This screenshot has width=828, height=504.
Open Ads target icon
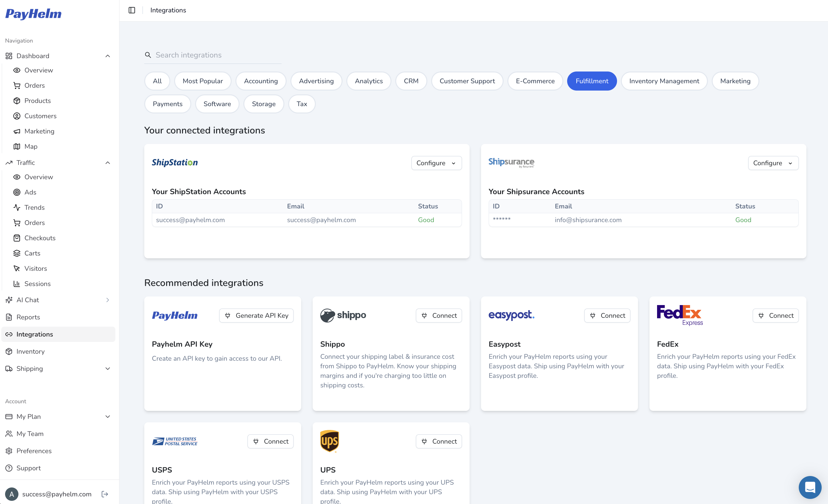pyautogui.click(x=17, y=192)
